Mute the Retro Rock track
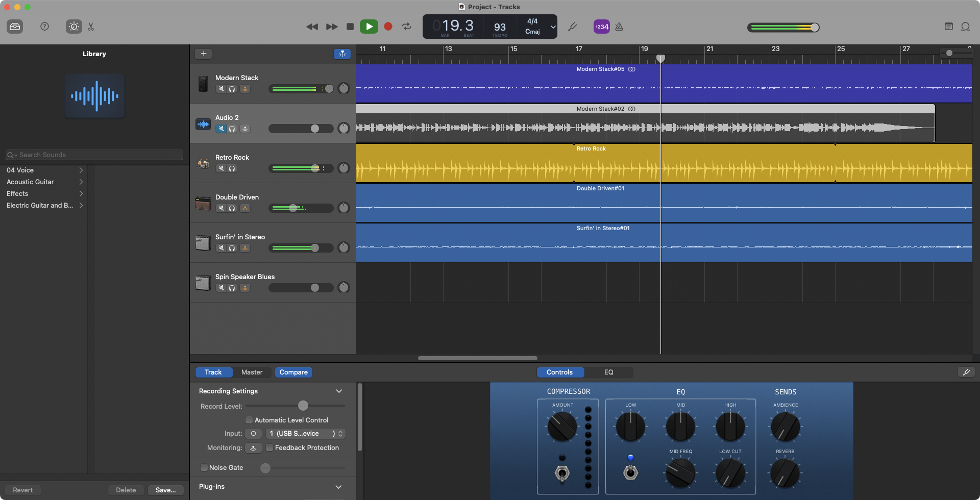980x500 pixels. point(221,168)
